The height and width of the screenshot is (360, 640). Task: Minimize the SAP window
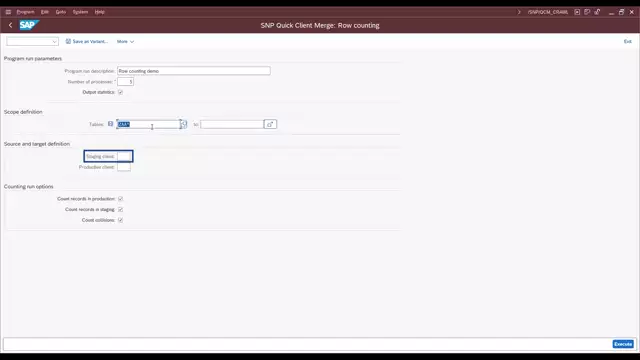pyautogui.click(x=611, y=12)
